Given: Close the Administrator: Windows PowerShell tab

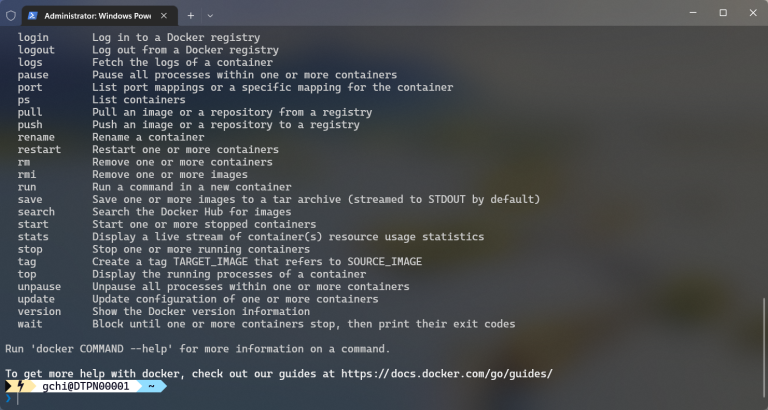Looking at the screenshot, I should (164, 16).
